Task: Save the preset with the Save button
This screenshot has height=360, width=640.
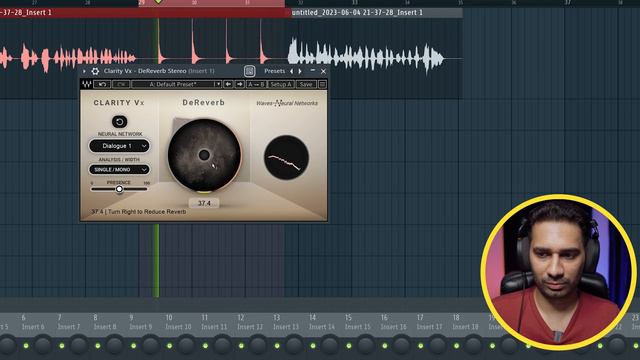Action: [306, 84]
